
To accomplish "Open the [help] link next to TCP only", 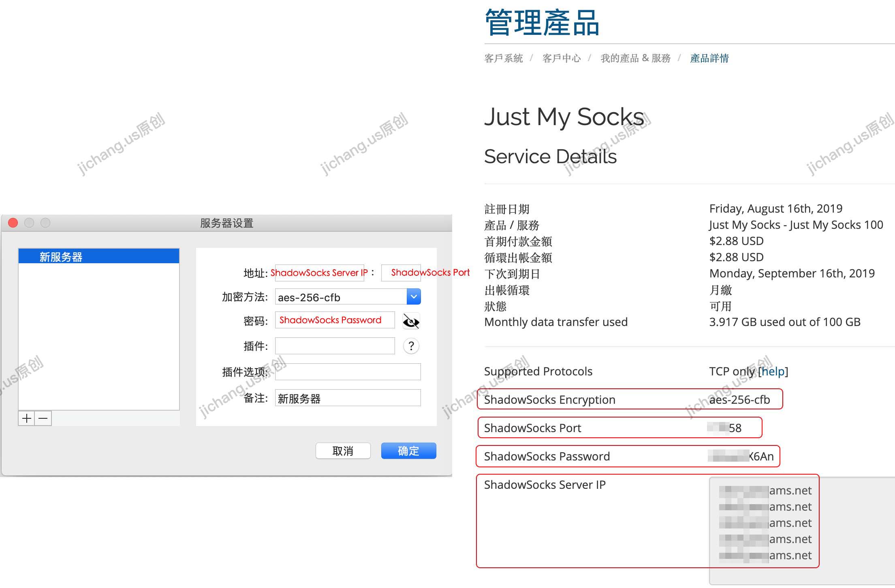I will click(772, 371).
